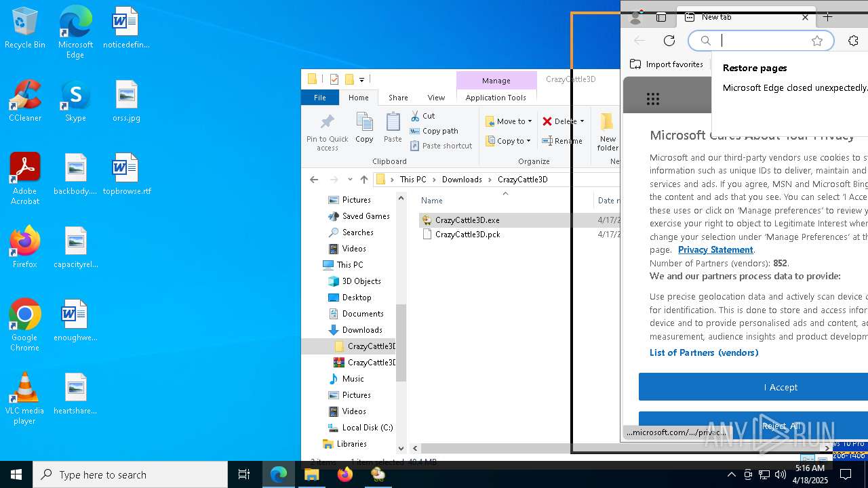Open Edge extensions puzzle icon

click(853, 41)
